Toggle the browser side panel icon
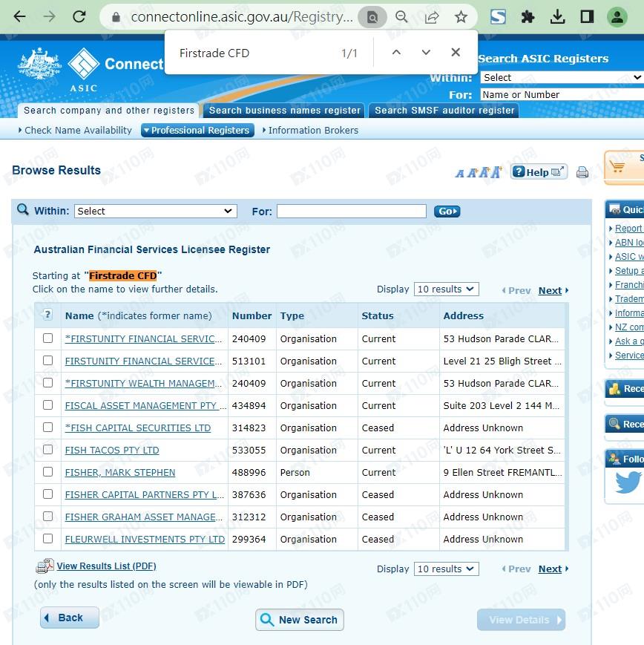This screenshot has height=645, width=644. [x=588, y=17]
